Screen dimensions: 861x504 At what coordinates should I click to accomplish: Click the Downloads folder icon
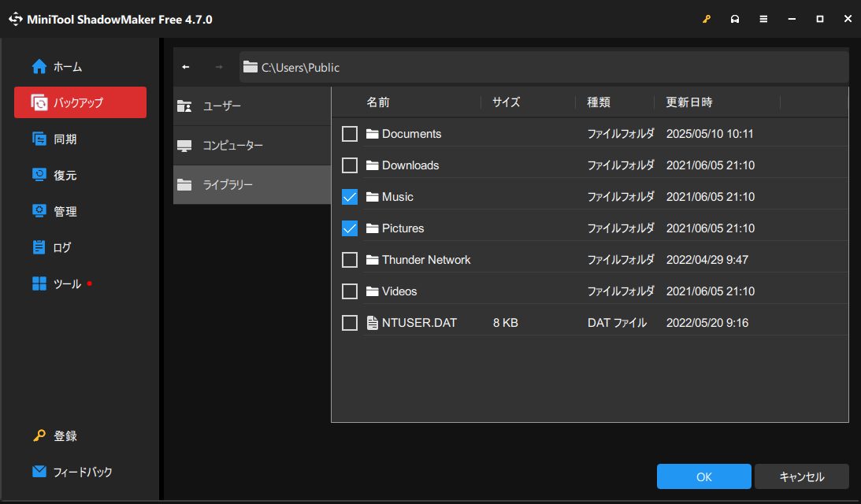(x=373, y=165)
